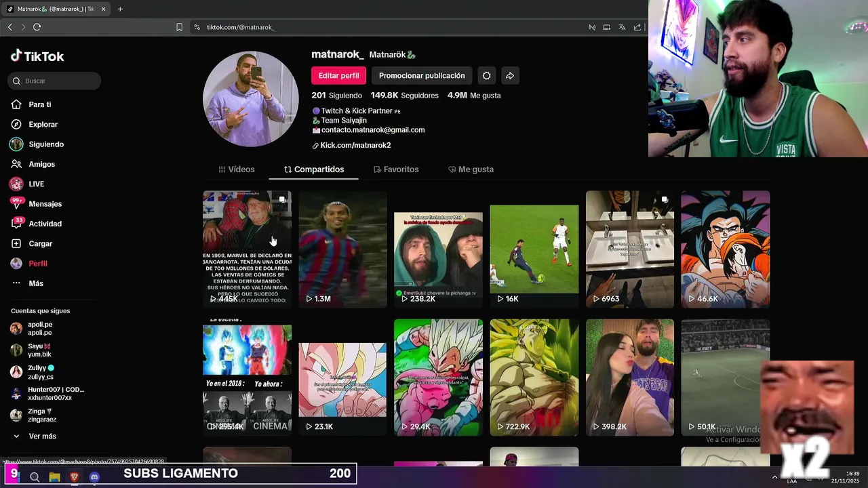
Task: Open the 722.9K Broly video
Action: [534, 378]
